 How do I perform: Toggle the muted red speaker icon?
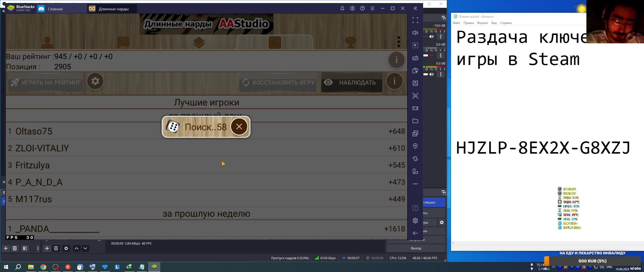click(431, 55)
